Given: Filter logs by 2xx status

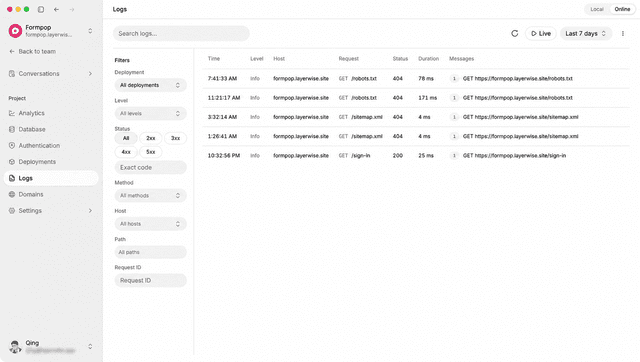Looking at the screenshot, I should pos(151,138).
